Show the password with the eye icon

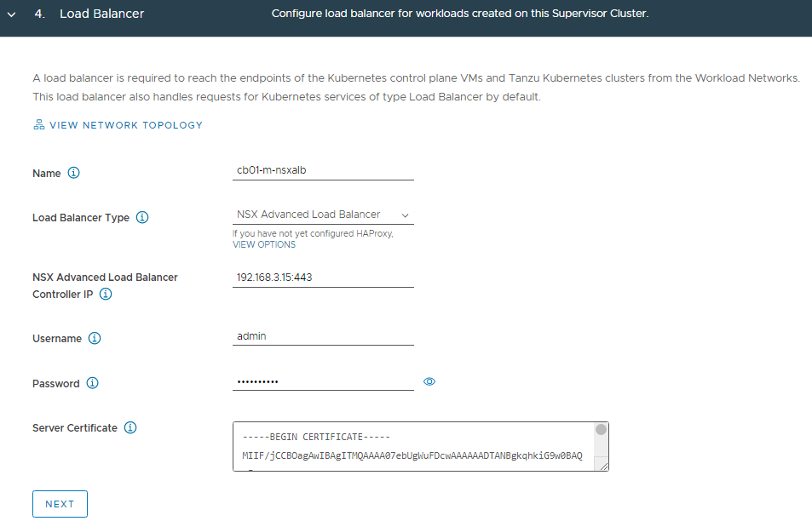pos(429,382)
